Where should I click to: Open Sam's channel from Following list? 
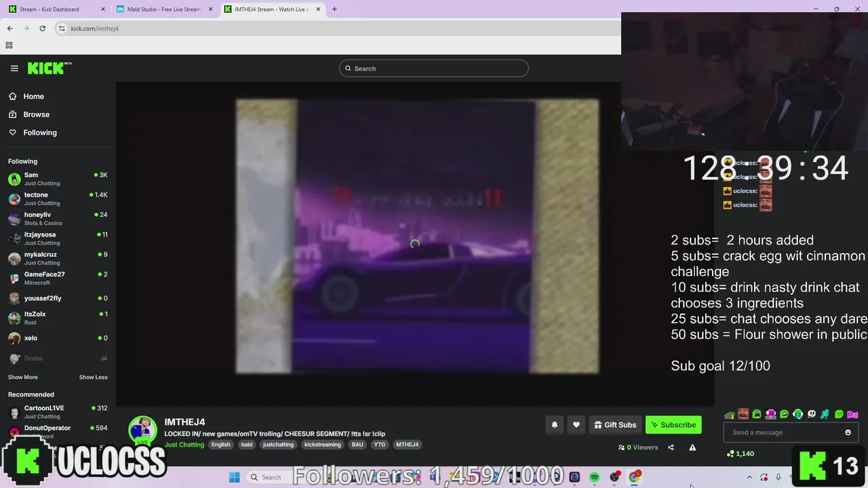[58, 179]
